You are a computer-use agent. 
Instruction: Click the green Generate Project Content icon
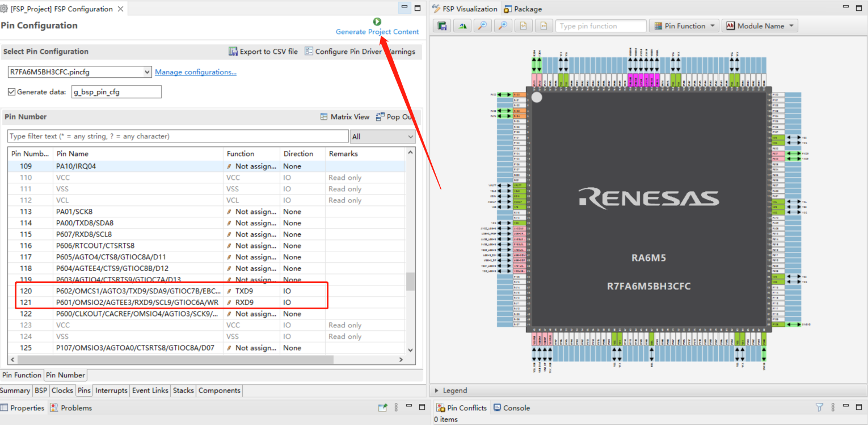click(377, 22)
